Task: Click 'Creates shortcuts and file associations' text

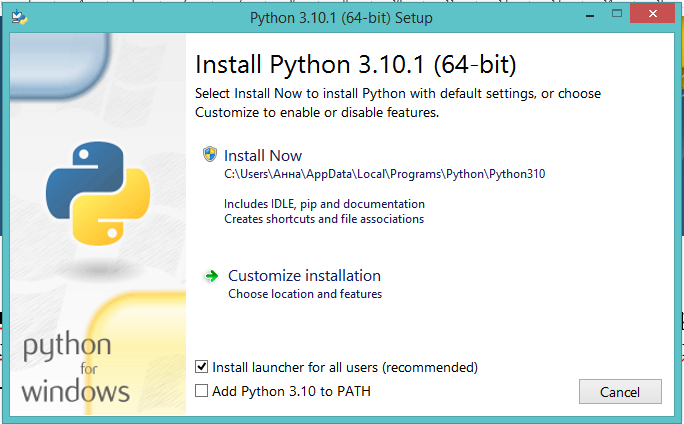Action: click(x=324, y=218)
